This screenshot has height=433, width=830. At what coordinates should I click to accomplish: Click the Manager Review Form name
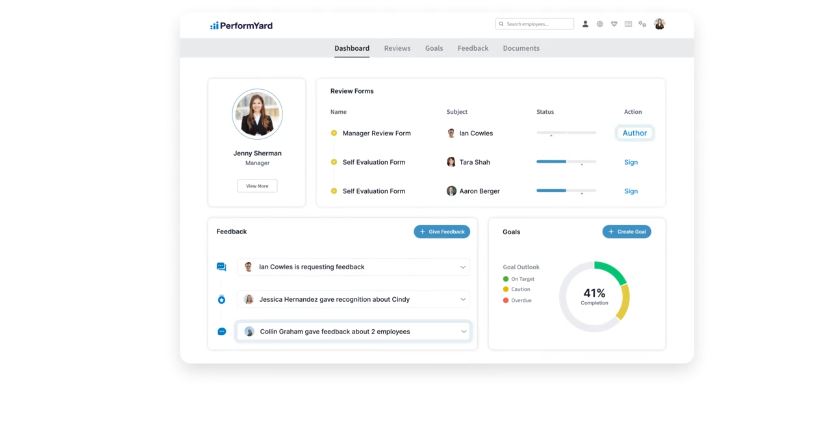pos(376,133)
